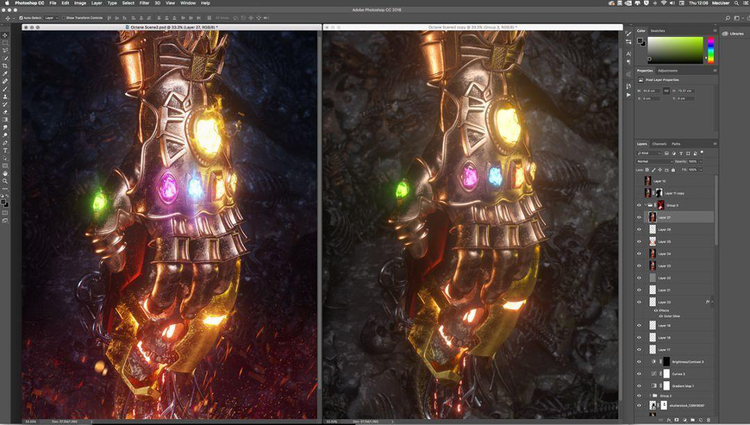Open the Fill value dropdown arrow
The height and width of the screenshot is (425, 750).
point(701,170)
